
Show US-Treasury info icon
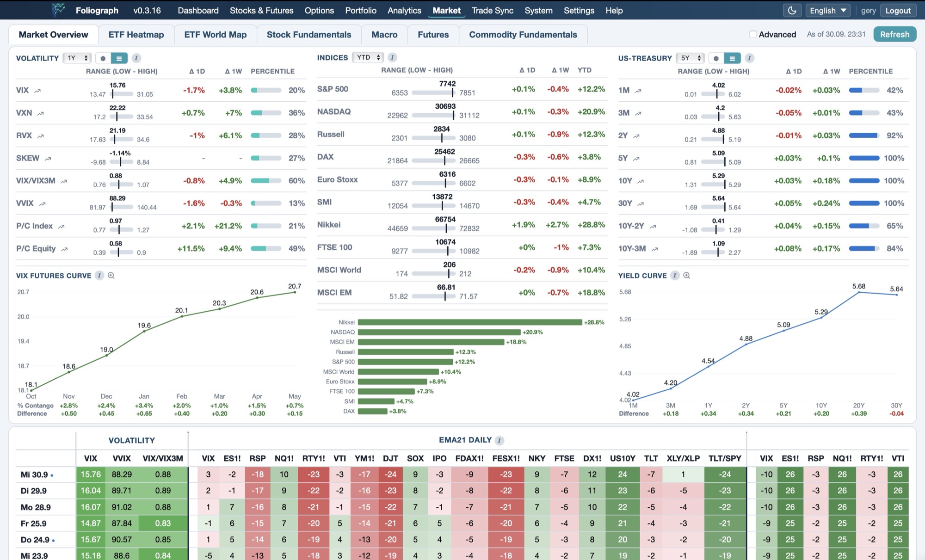point(750,58)
